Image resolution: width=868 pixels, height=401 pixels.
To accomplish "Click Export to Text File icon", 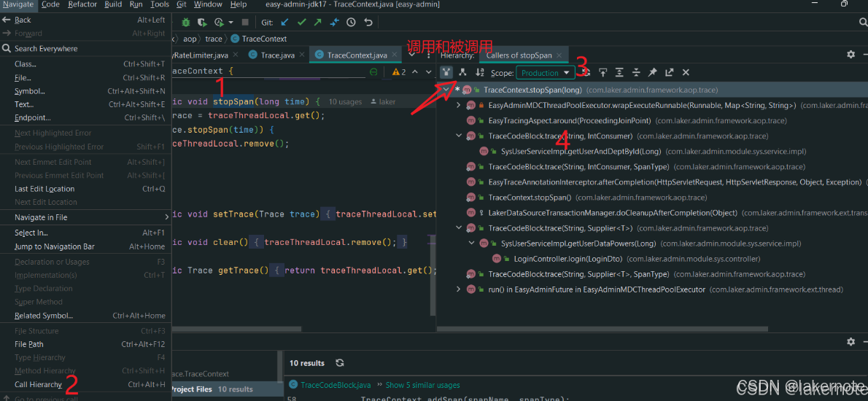I will click(670, 72).
